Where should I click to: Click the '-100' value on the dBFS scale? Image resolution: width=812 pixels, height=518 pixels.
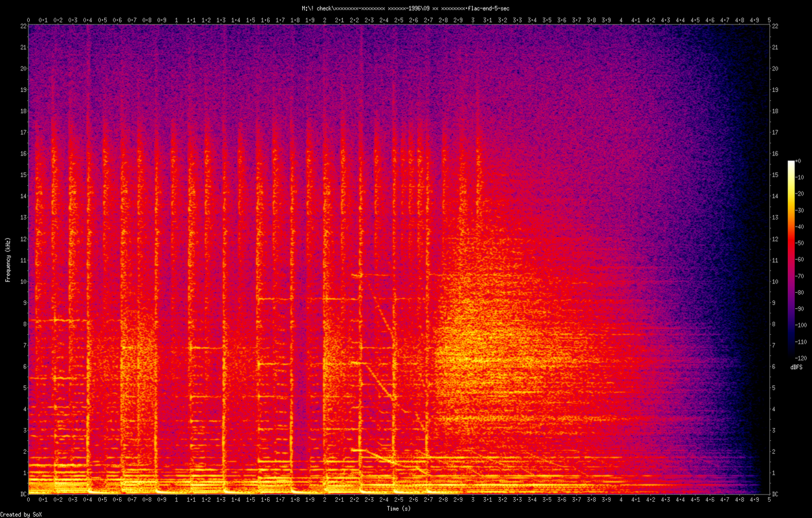point(801,325)
